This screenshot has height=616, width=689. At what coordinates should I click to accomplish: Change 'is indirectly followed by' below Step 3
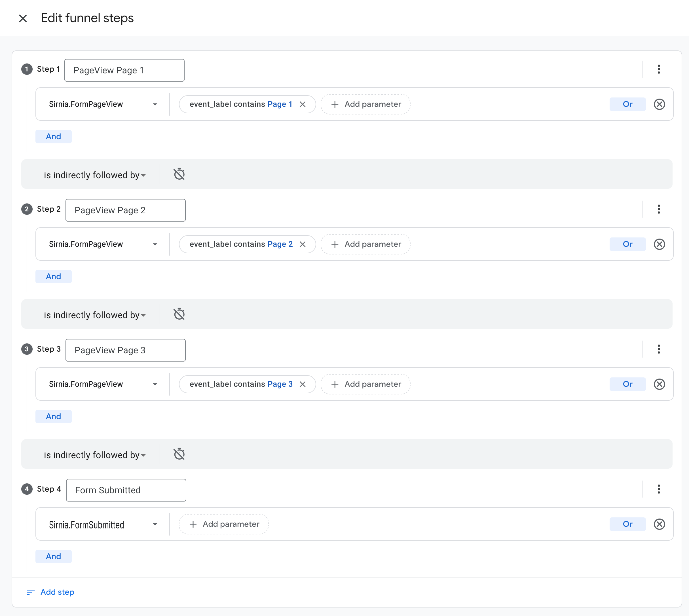point(95,455)
